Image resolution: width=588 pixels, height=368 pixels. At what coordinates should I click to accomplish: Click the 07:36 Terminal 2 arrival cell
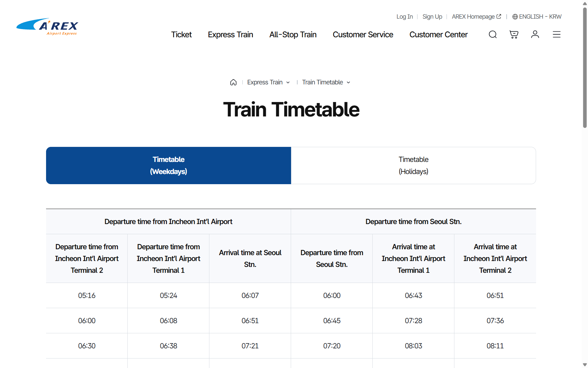(495, 321)
